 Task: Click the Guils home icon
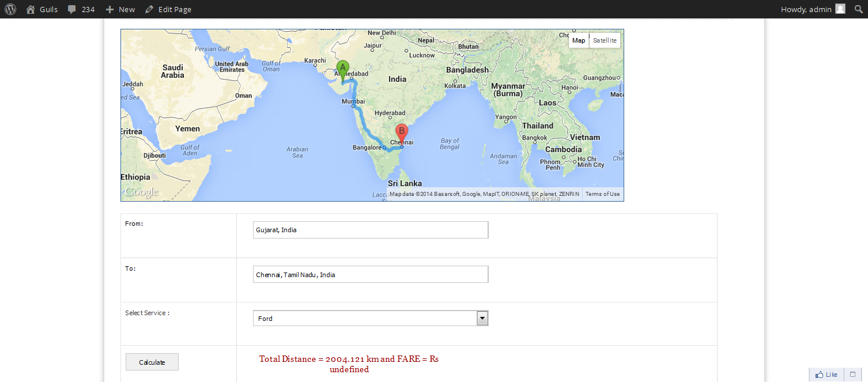[31, 9]
